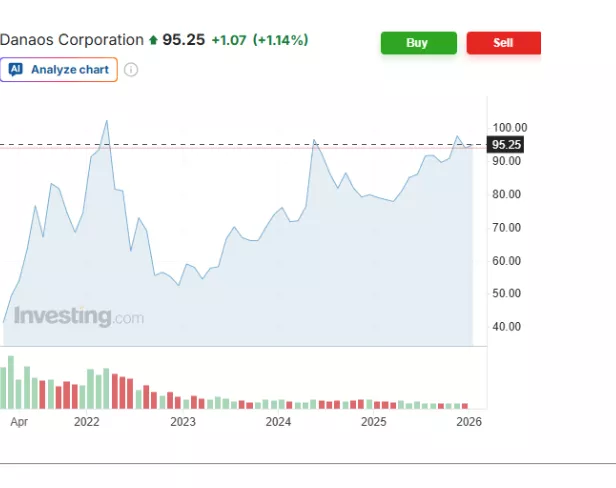
Task: Click the 100.00 level on price axis
Action: click(509, 128)
